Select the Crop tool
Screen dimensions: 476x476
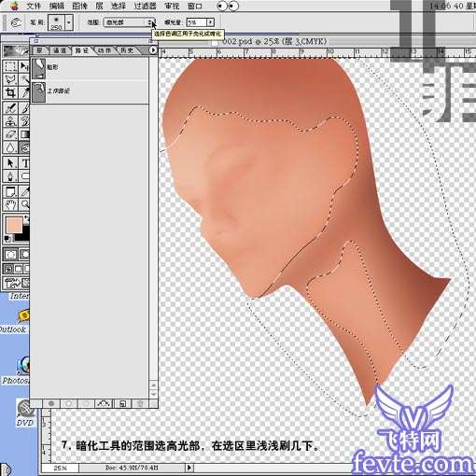click(10, 92)
